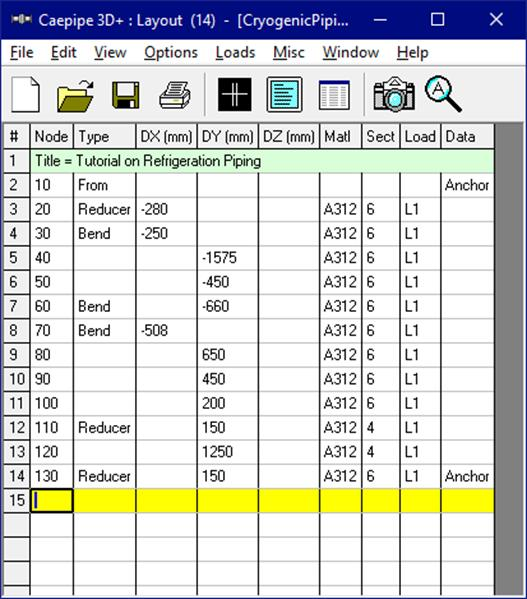Click the New file toolbar icon
Screen dimensions: 527x599
tap(25, 94)
